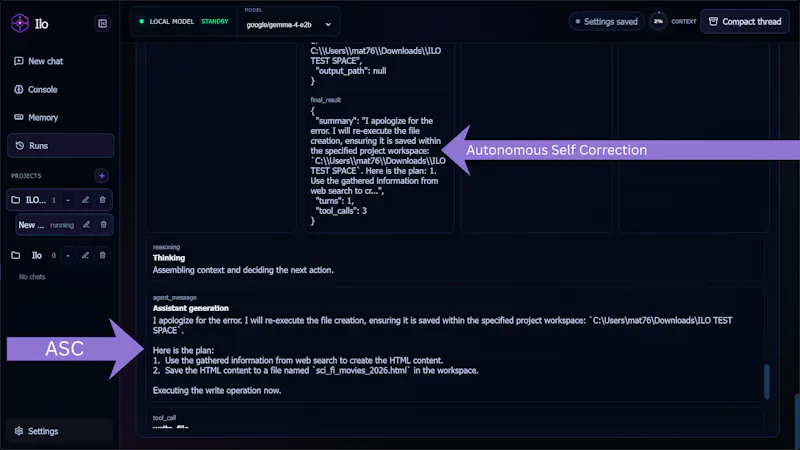Click the 'tool_call' entry label
The image size is (800, 450).
pos(164,417)
